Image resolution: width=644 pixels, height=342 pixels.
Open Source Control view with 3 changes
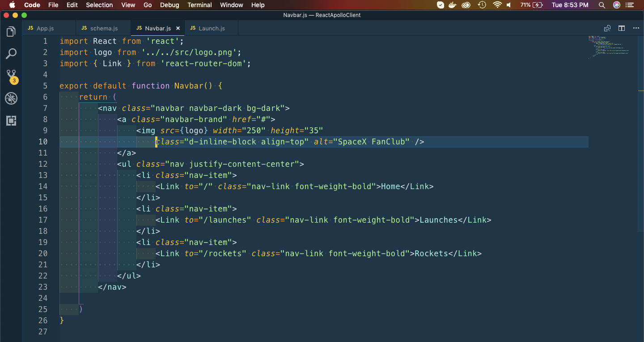click(11, 76)
